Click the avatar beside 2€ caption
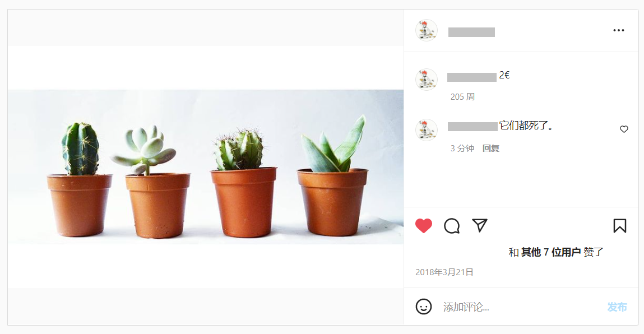The width and height of the screenshot is (644, 334). (427, 80)
